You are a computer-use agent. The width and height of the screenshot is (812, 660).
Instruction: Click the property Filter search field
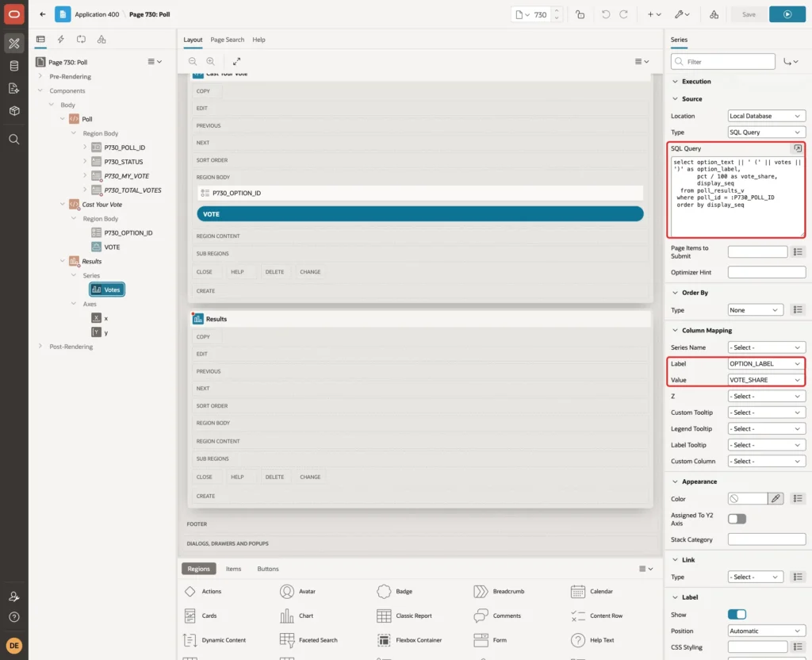point(723,62)
